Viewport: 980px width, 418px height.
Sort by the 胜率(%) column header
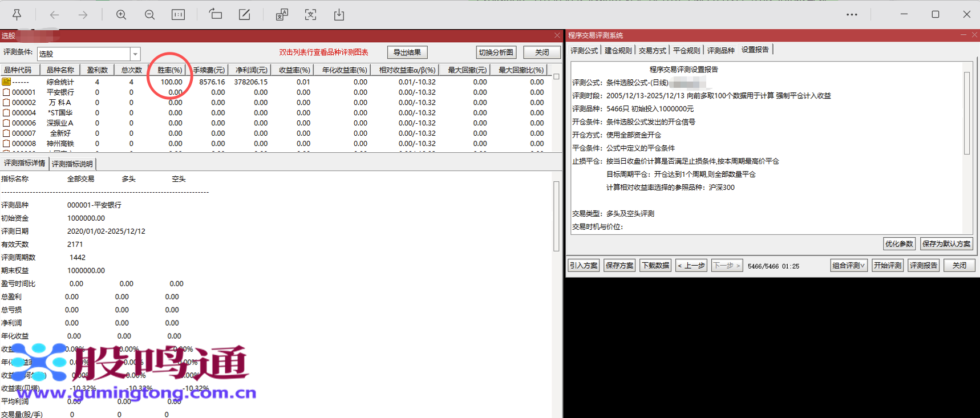click(170, 70)
